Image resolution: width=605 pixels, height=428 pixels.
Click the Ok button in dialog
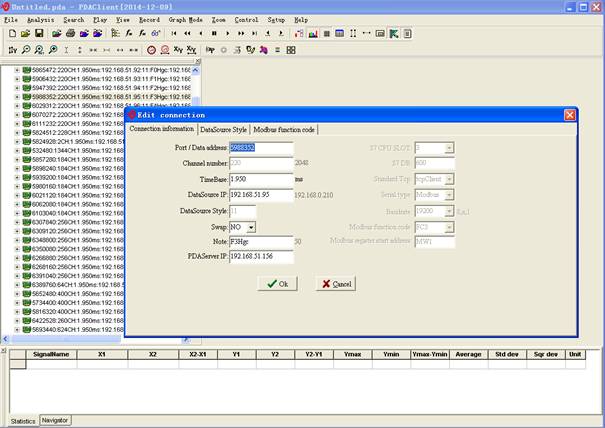point(276,284)
